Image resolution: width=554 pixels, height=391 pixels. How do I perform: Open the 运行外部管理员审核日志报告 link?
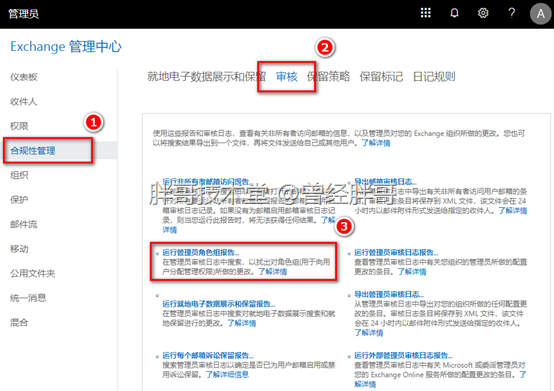tap(403, 355)
